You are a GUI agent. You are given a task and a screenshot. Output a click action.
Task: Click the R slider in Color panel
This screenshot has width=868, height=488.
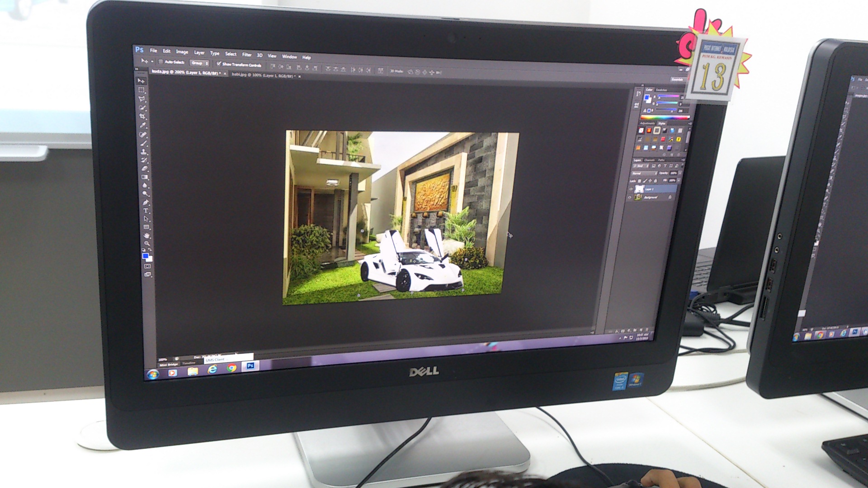pos(669,96)
